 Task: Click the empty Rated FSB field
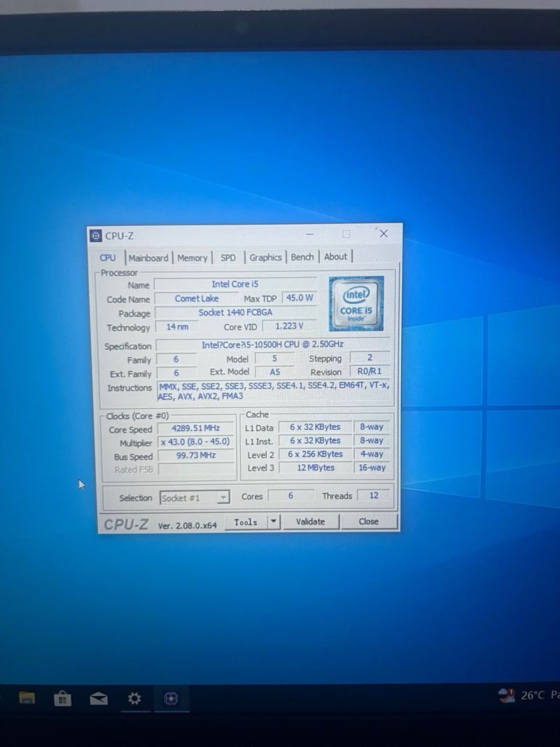196,469
